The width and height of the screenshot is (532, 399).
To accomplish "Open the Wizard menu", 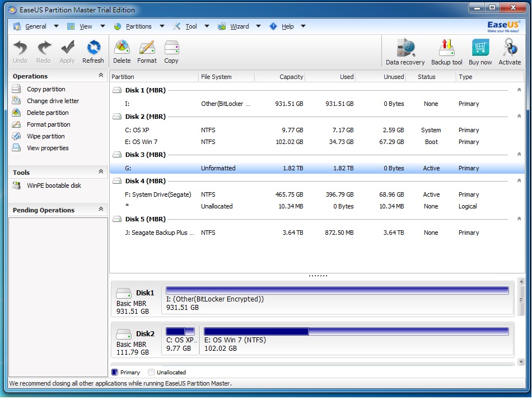I will point(240,26).
